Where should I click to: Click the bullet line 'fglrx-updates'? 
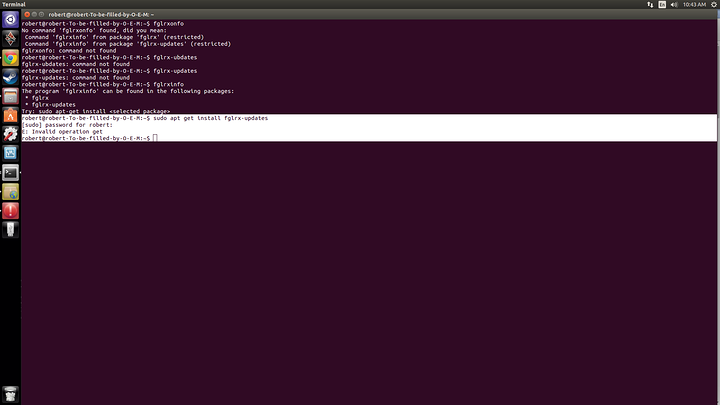[x=50, y=105]
